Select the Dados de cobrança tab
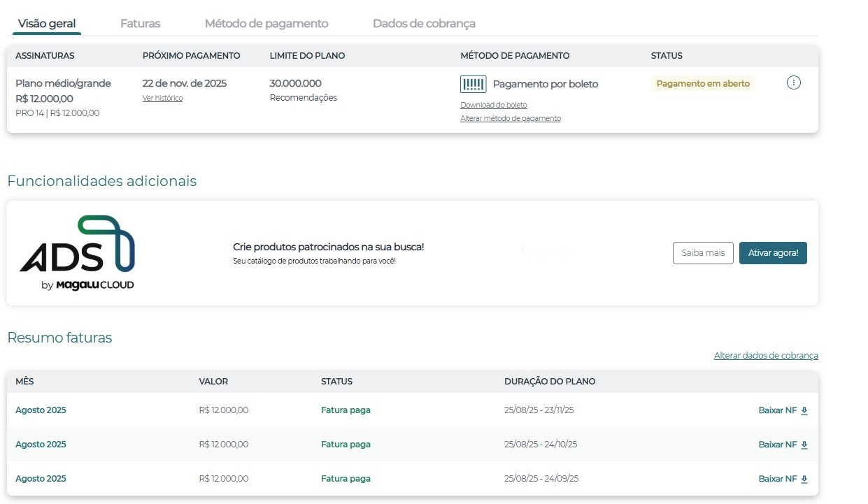868x504 pixels. [425, 22]
